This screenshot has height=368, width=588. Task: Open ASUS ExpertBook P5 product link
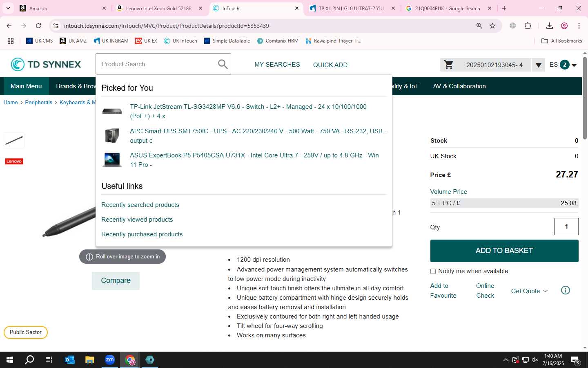pyautogui.click(x=254, y=160)
